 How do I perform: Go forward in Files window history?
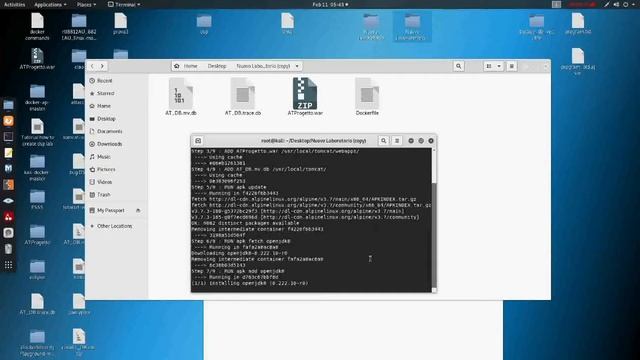coord(102,66)
